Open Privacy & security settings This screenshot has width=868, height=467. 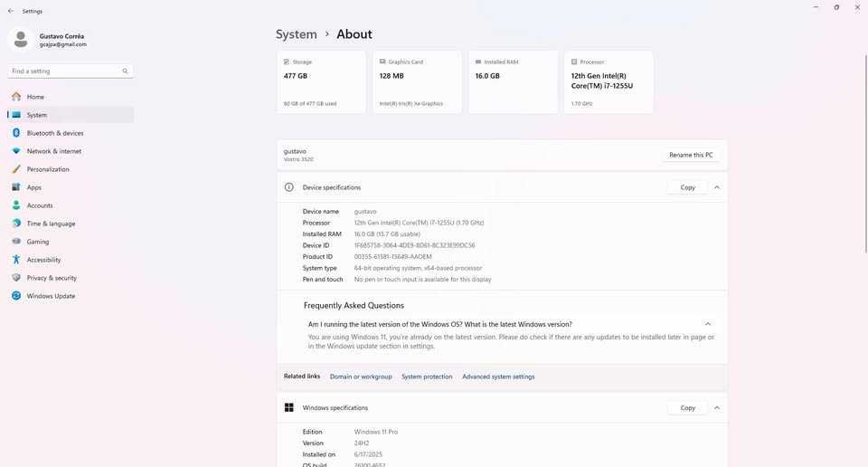coord(71,278)
